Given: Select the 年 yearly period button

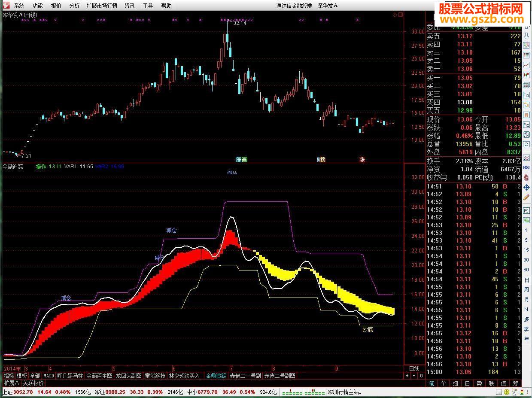Looking at the screenshot, I should tap(526, 339).
